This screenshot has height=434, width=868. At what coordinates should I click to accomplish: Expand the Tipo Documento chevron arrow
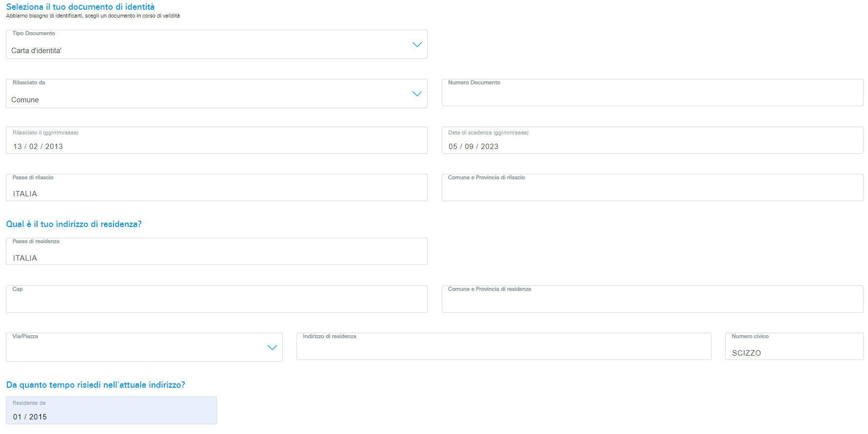click(416, 45)
